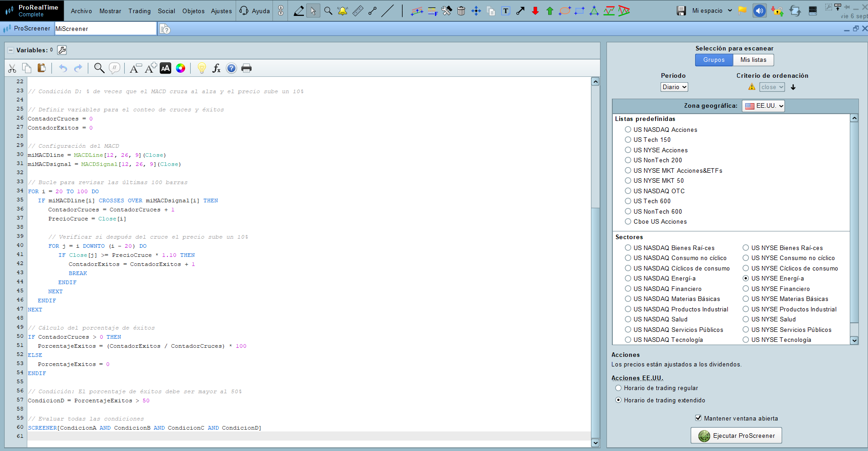Click the light bulb hints icon

pyautogui.click(x=202, y=68)
